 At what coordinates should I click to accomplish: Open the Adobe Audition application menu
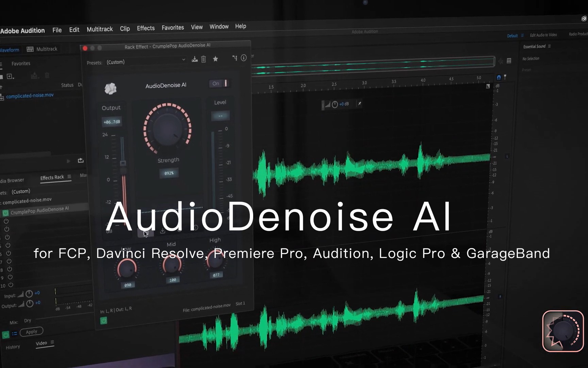tap(22, 31)
